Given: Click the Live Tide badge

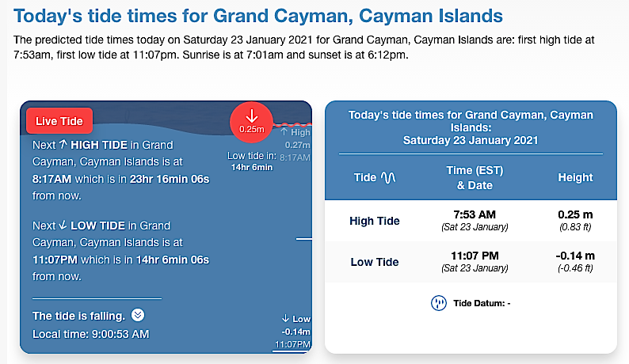Looking at the screenshot, I should click(x=59, y=121).
